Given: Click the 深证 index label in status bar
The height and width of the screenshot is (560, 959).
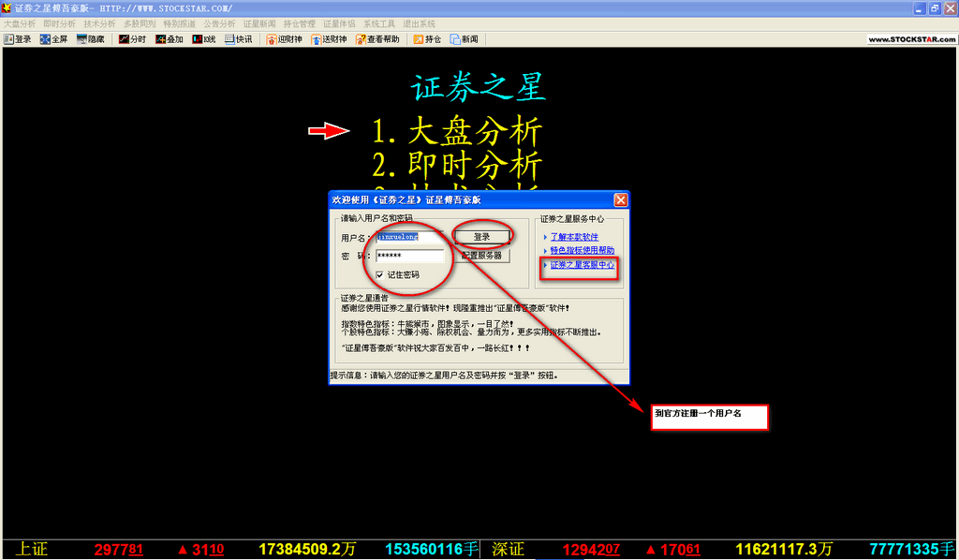Looking at the screenshot, I should click(509, 549).
